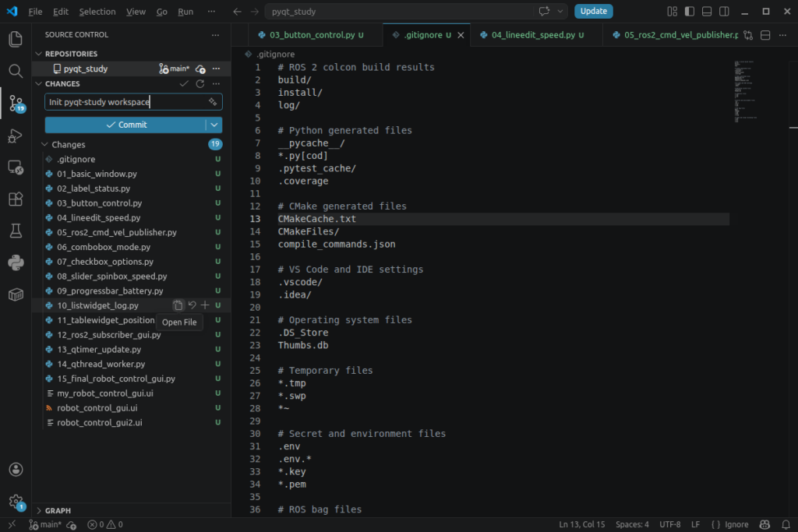The width and height of the screenshot is (798, 532).
Task: Open the Selection menu
Action: pos(97,11)
